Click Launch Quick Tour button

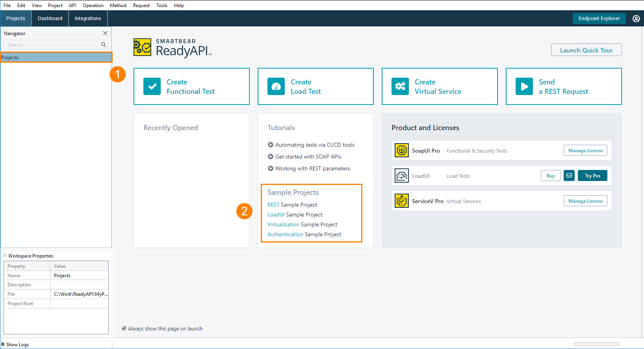coord(586,50)
